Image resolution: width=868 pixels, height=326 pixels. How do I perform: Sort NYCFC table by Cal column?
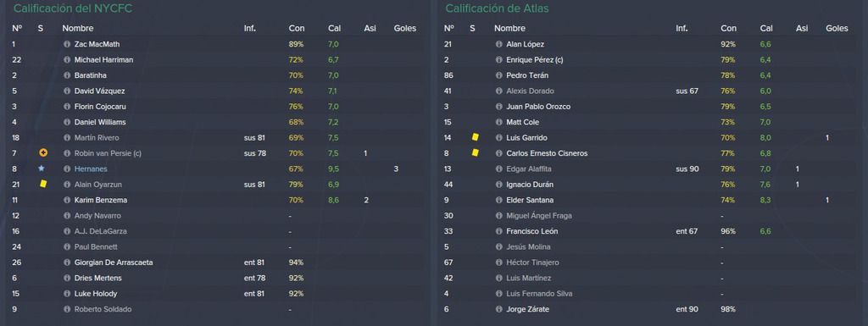[334, 28]
